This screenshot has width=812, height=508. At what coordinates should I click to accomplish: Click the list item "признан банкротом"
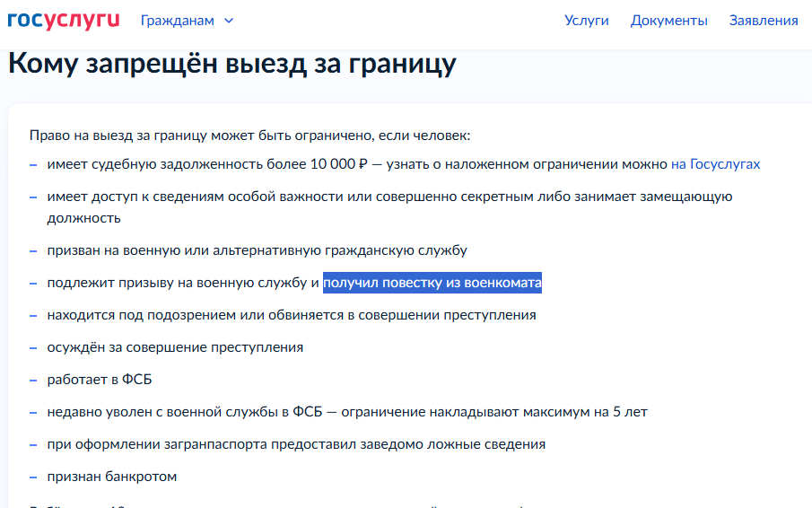(112, 477)
